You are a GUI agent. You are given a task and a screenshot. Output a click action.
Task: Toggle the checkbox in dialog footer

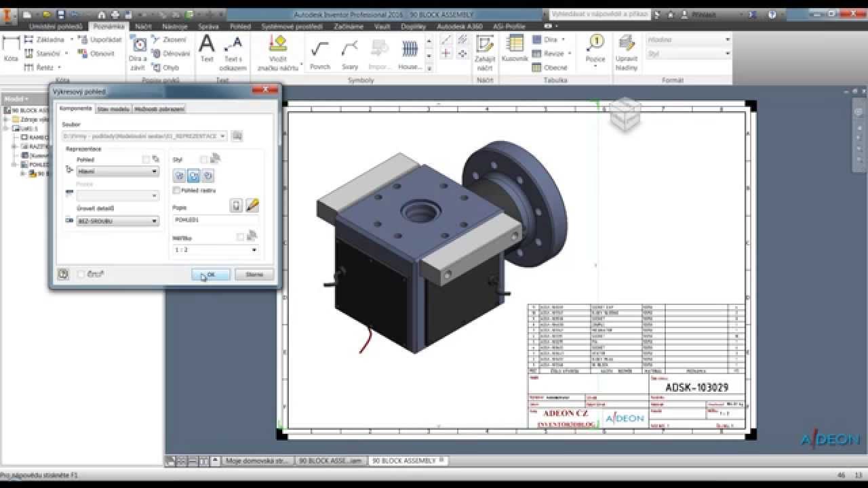click(x=82, y=274)
